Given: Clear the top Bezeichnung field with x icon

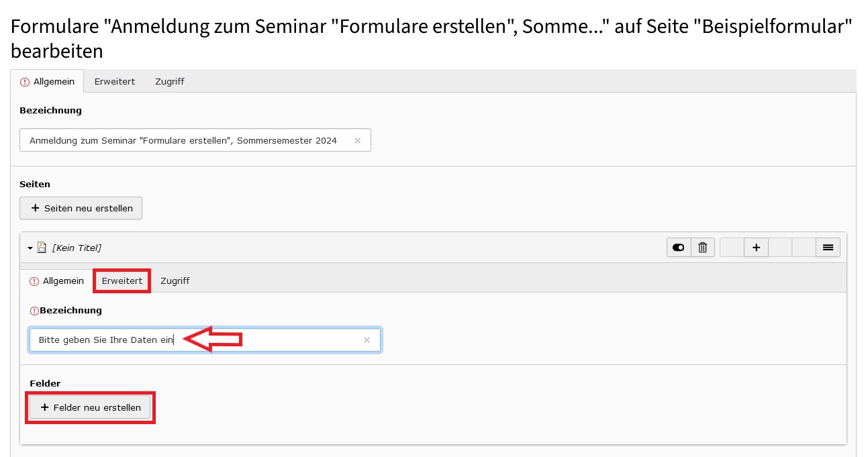Looking at the screenshot, I should (357, 140).
